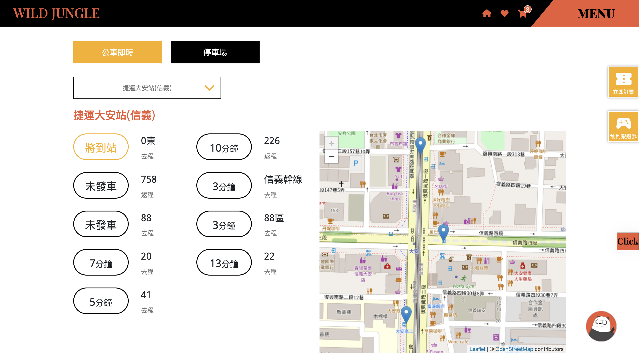Select the bottom map marker near 大安高工
Screen dimensions: 639x364
[406, 314]
